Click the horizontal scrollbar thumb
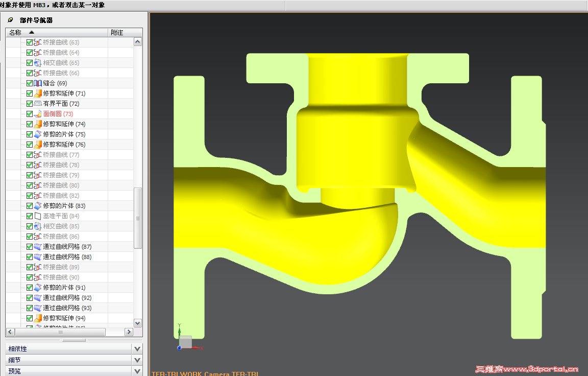Viewport: 588px width, 376px height. pos(60,332)
